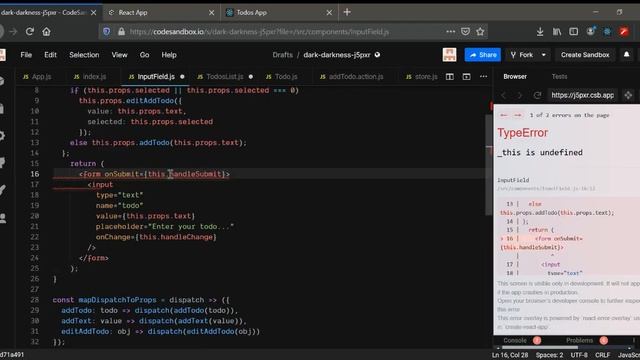Viewport: 640px width, 360px height.
Task: Open the store.js editor tab
Action: coord(422,76)
